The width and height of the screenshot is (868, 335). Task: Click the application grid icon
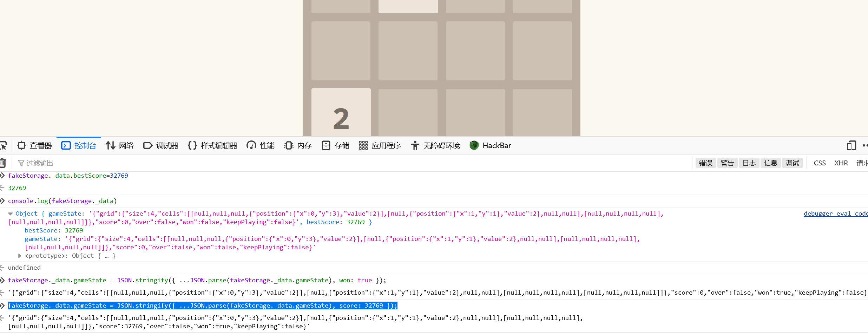[363, 145]
